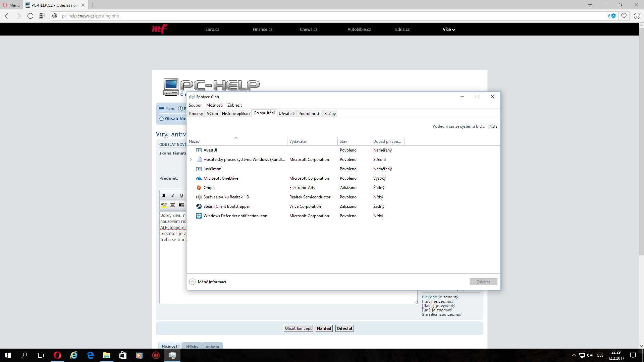Screen dimensions: 644x362
Task: Open the Více dropdown in top navigation
Action: pyautogui.click(x=448, y=29)
